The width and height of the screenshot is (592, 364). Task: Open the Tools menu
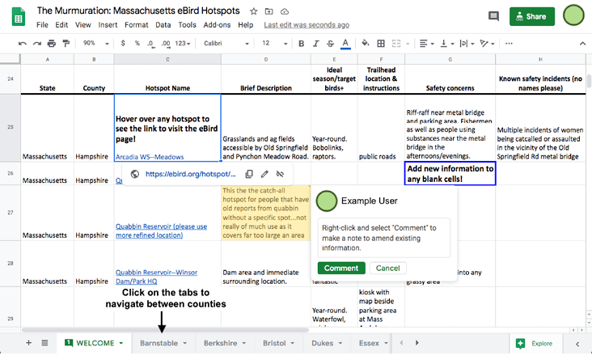click(188, 25)
